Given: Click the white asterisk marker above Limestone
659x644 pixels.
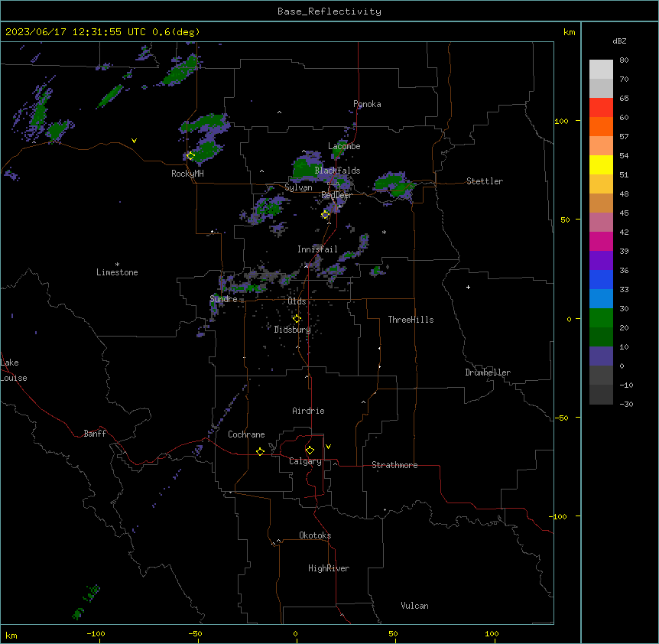Looking at the screenshot, I should (x=117, y=265).
